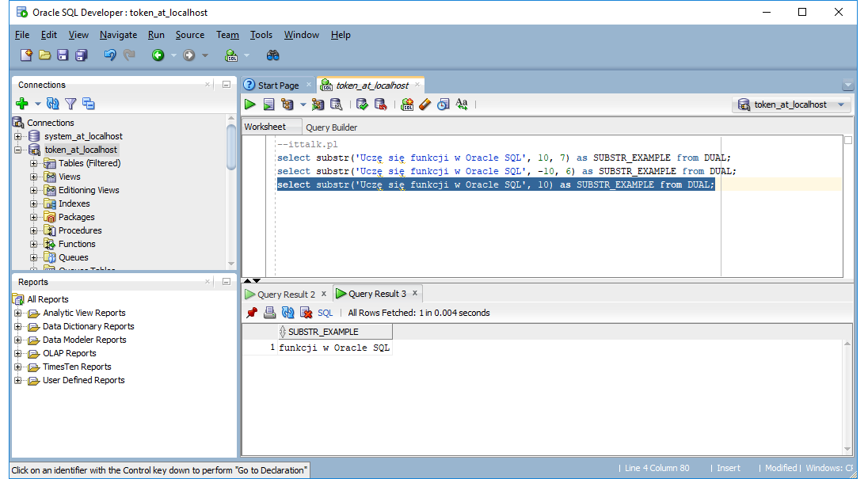Open SQL History clock icon

click(443, 105)
